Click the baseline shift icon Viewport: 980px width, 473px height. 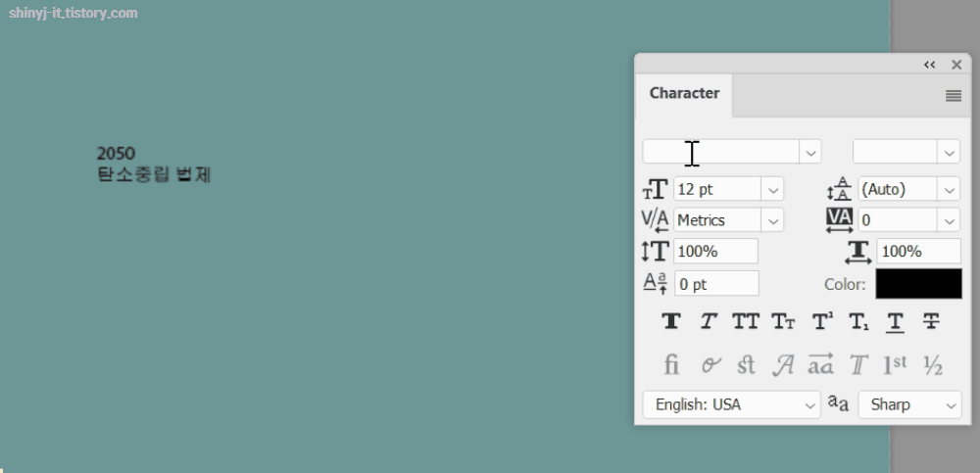655,284
